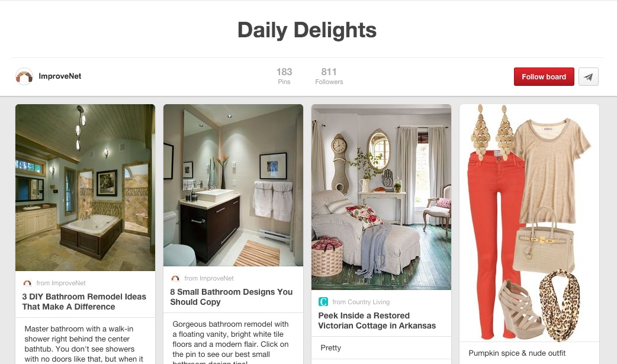Click the Country Living source icon
Image resolution: width=617 pixels, height=364 pixels.
click(323, 302)
